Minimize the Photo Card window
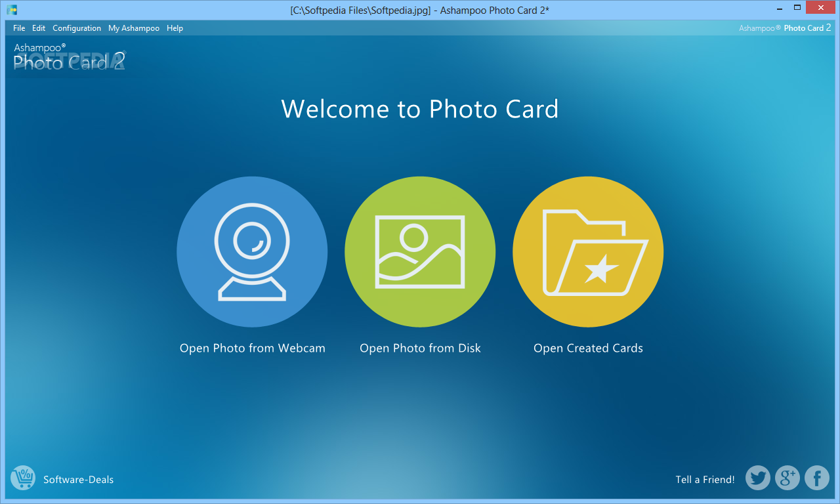The image size is (840, 504). click(x=778, y=8)
